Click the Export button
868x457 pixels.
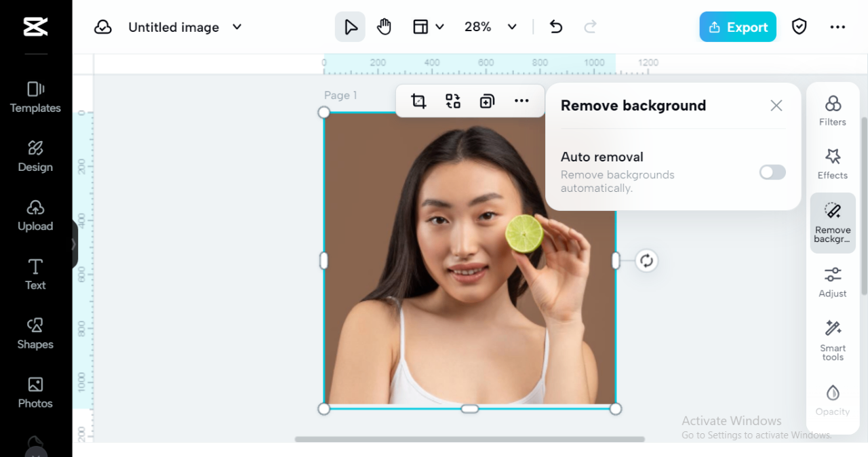coord(738,27)
